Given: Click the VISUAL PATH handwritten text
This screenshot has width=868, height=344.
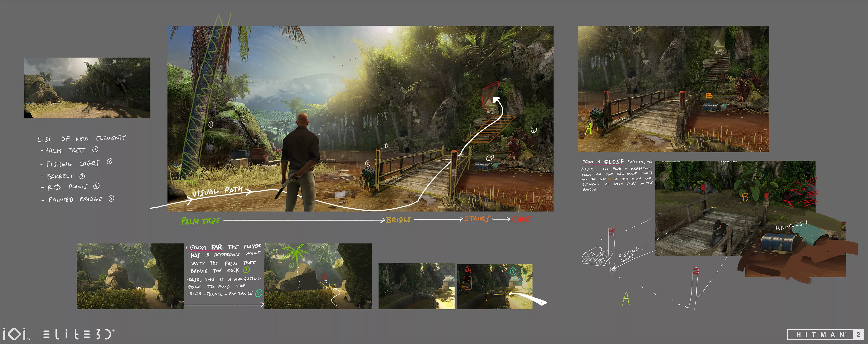Looking at the screenshot, I should [x=217, y=191].
